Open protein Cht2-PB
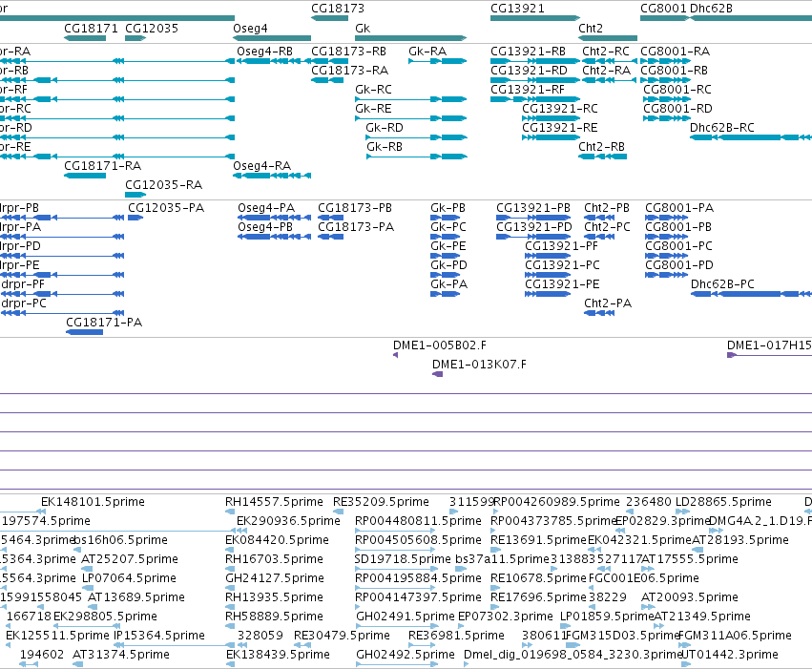 click(x=607, y=208)
